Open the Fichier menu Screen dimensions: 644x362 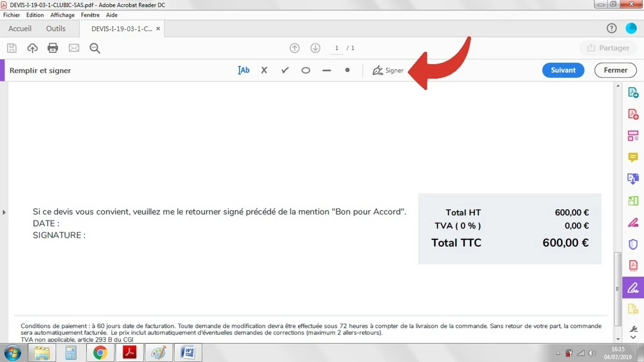click(11, 15)
